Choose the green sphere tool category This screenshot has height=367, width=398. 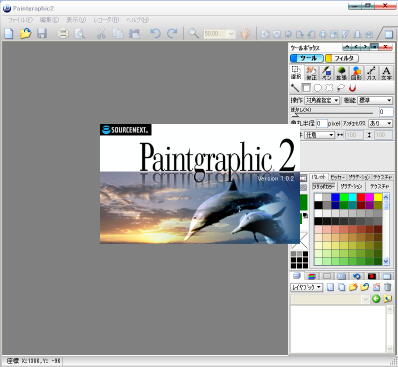click(x=341, y=72)
